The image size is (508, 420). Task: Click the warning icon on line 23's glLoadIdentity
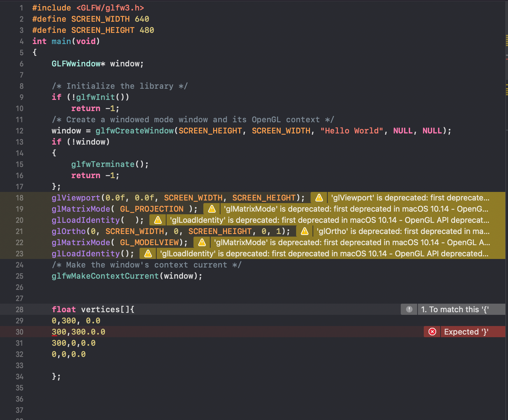pyautogui.click(x=148, y=253)
